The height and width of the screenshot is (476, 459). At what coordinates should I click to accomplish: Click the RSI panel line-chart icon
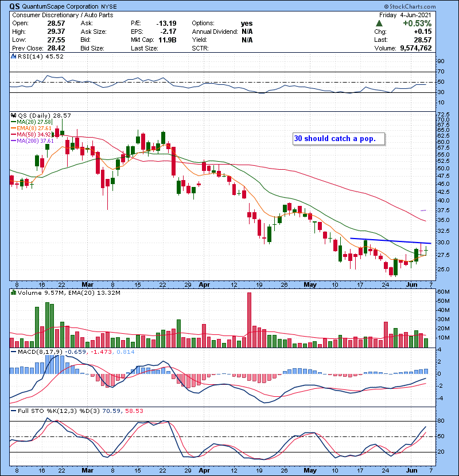pyautogui.click(x=13, y=56)
